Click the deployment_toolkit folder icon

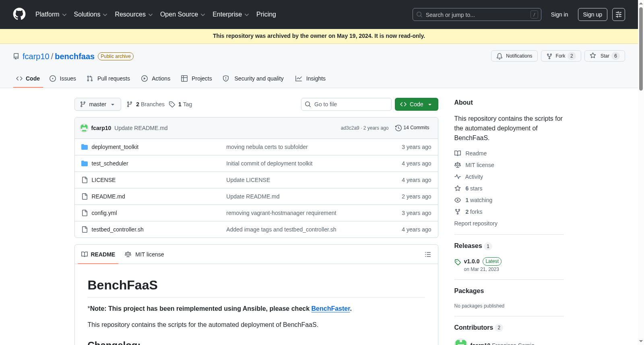pyautogui.click(x=85, y=147)
